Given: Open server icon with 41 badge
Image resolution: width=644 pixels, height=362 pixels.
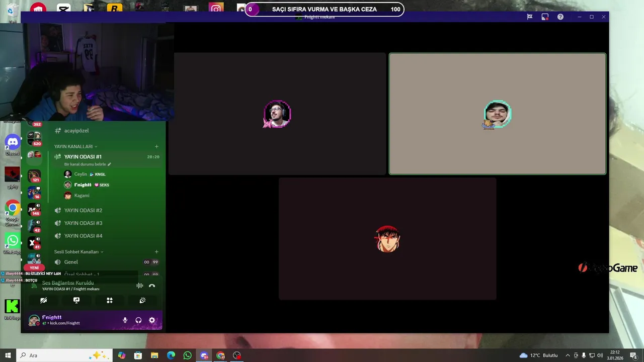Looking at the screenshot, I should coord(34,243).
